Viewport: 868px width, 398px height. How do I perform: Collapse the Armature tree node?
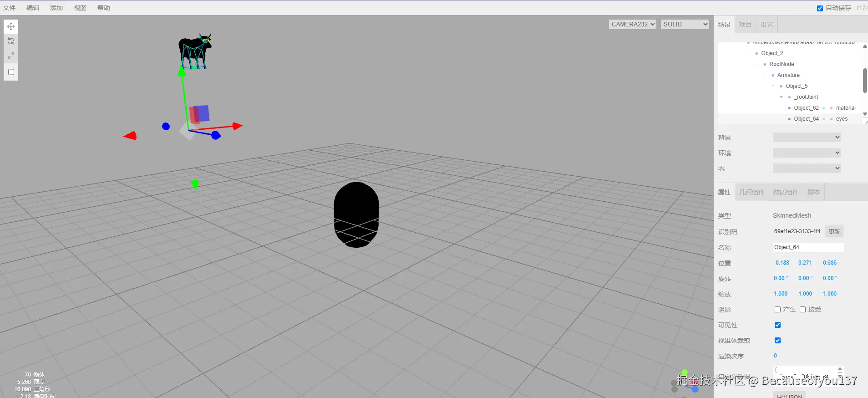765,75
